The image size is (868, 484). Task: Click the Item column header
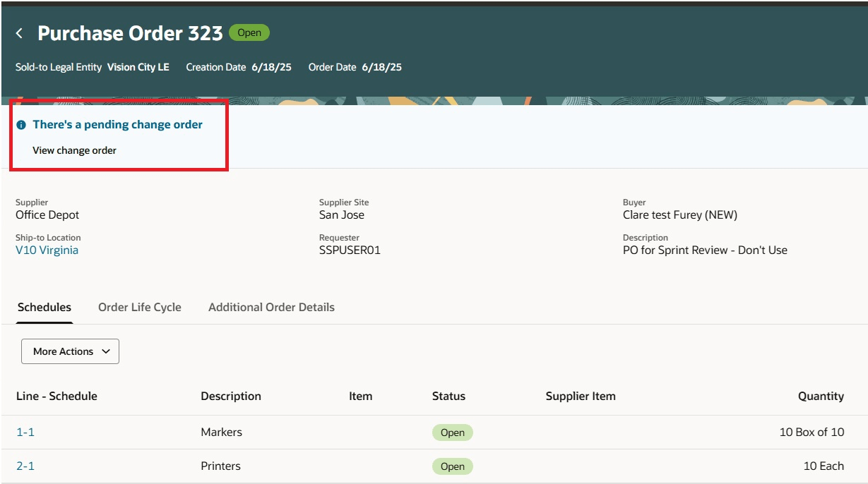click(x=360, y=396)
